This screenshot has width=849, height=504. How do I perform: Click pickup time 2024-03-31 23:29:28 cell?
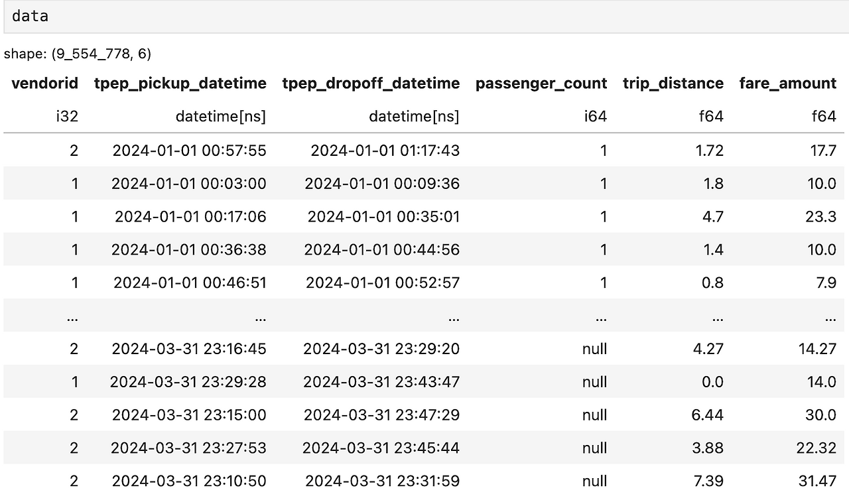[x=188, y=382]
